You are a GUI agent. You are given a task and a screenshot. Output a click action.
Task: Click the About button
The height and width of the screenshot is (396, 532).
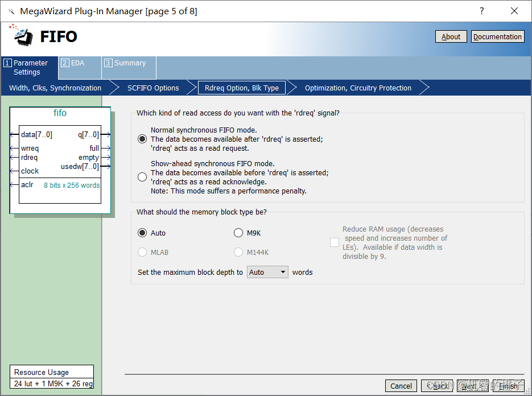coord(451,36)
